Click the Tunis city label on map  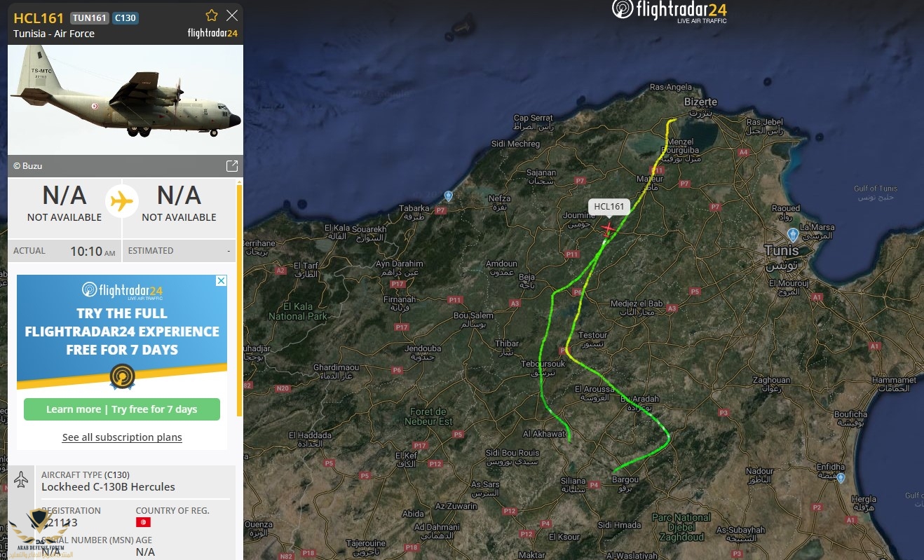(782, 251)
